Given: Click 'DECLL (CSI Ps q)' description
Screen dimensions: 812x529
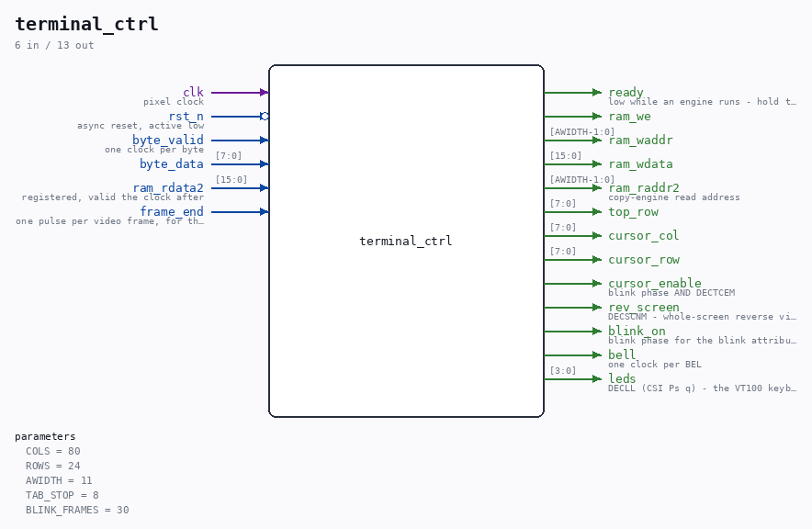Looking at the screenshot, I should [x=702, y=388].
